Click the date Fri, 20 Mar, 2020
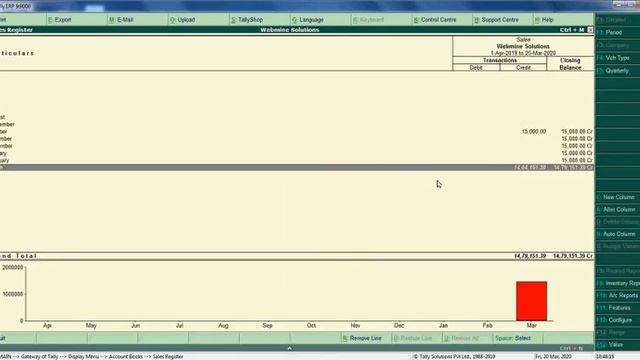Screen dimensions: 640x360 tap(553, 356)
